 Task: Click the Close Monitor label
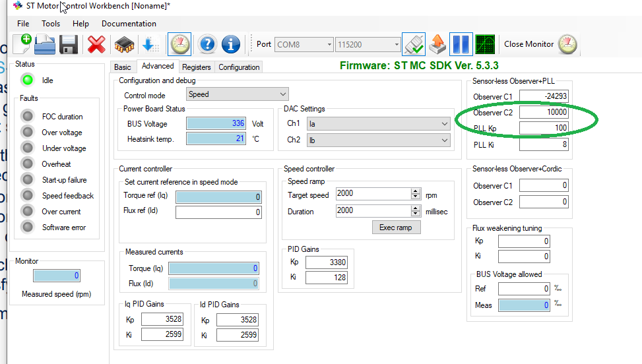(x=529, y=44)
